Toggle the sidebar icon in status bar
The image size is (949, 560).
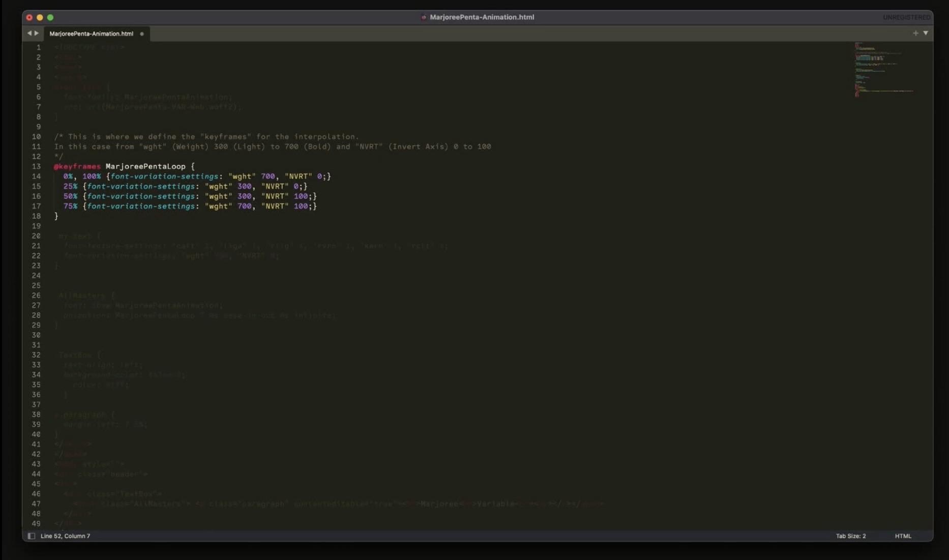pyautogui.click(x=31, y=536)
